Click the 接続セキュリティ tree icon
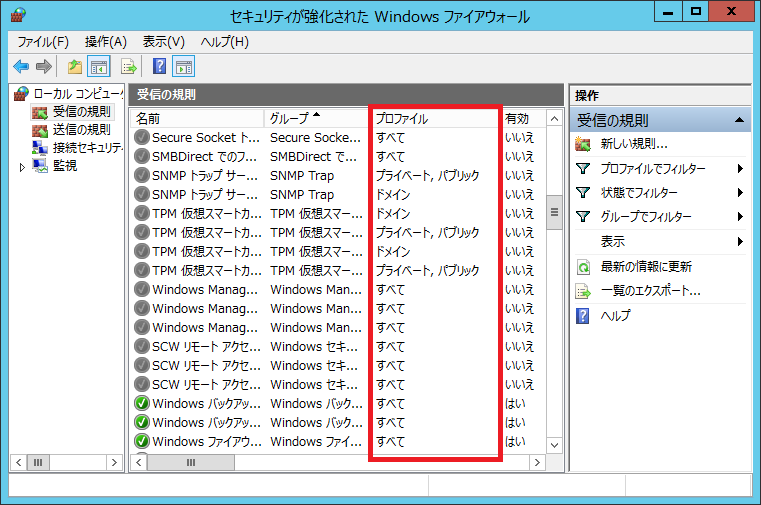761x505 pixels. click(x=40, y=147)
